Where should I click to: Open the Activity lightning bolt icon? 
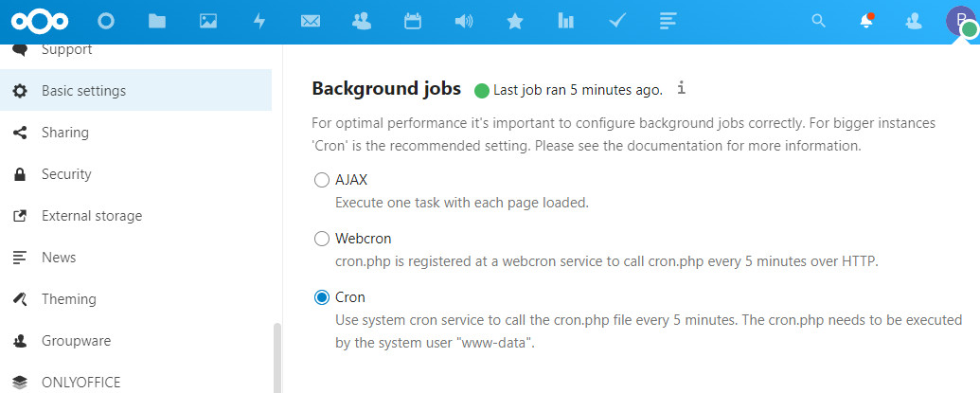click(259, 21)
